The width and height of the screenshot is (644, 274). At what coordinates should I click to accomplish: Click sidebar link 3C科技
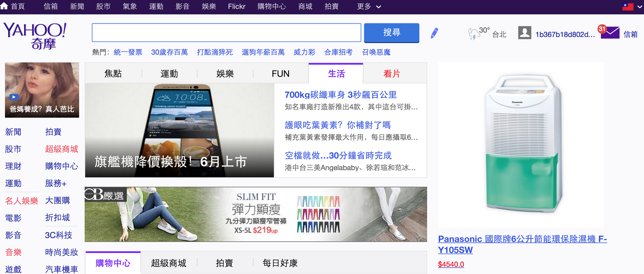click(59, 235)
